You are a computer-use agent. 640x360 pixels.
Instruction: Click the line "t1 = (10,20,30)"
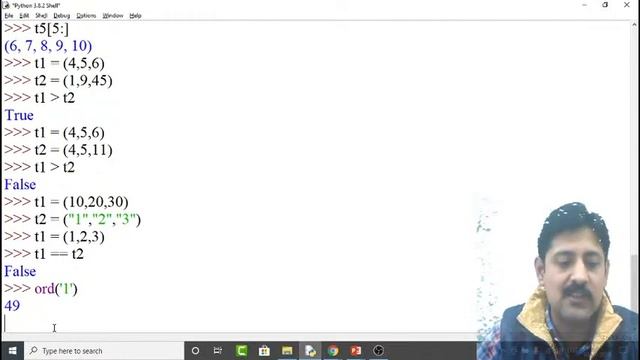coord(81,202)
